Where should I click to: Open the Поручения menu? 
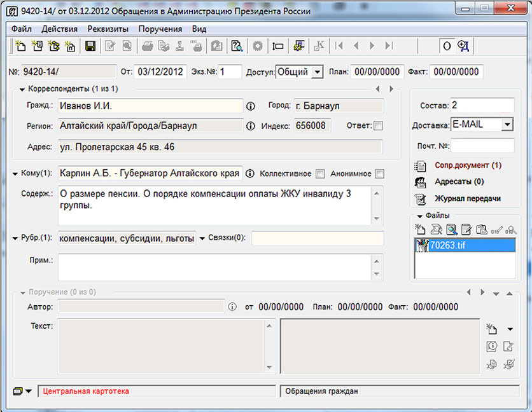coord(160,29)
